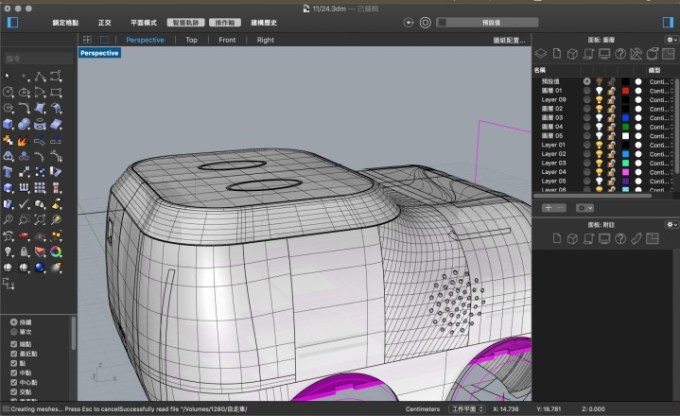Screen dimensions: 680x416
Task: Open the object properties cube icon in layers panel header
Action: click(x=572, y=54)
